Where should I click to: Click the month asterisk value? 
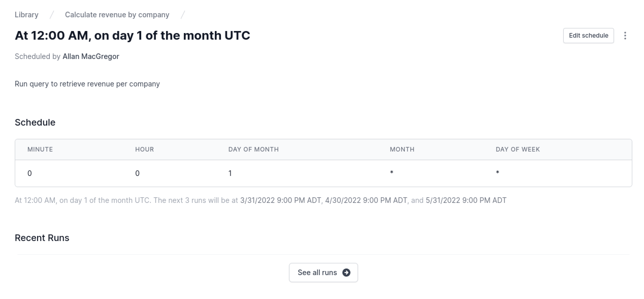(x=392, y=172)
